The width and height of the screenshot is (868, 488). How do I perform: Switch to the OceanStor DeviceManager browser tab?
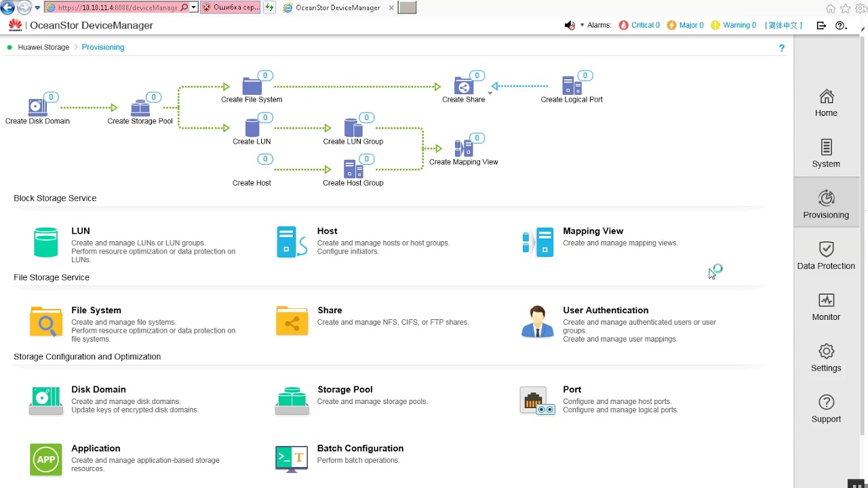coord(337,7)
